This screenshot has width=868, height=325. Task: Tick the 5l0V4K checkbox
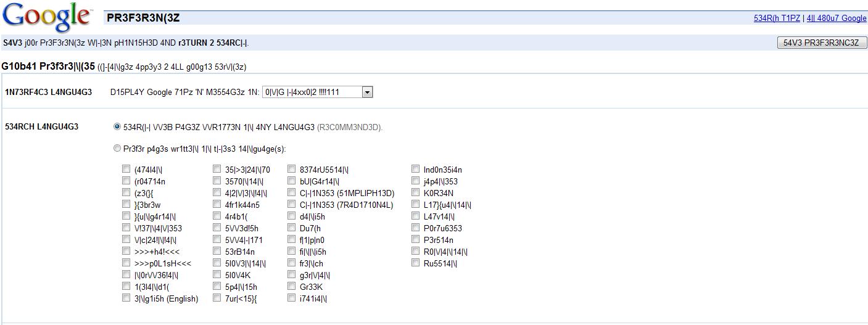(x=217, y=274)
